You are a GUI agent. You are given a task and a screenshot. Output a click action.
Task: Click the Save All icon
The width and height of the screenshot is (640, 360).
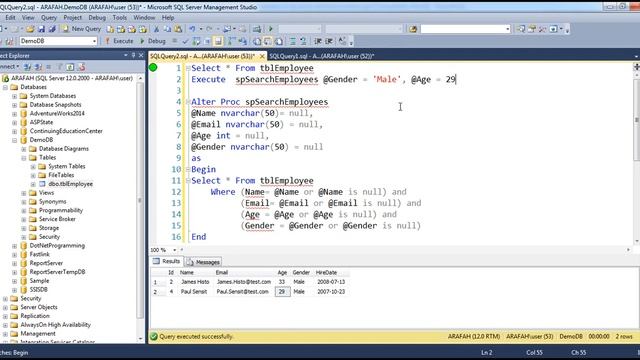pyautogui.click(x=52, y=29)
